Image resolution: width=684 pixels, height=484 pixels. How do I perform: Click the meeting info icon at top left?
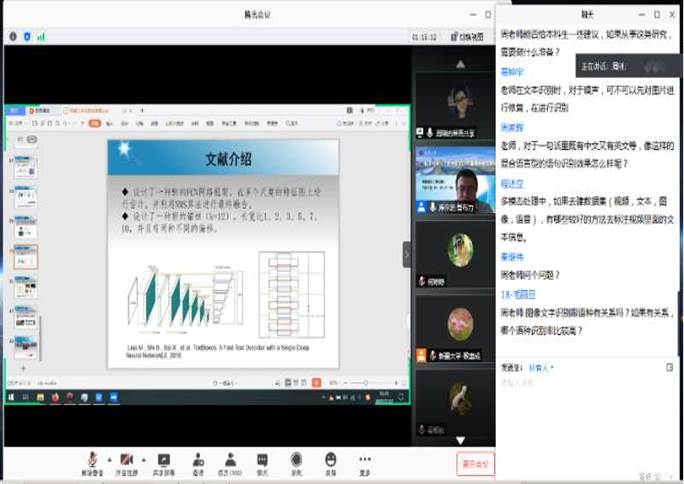point(12,36)
